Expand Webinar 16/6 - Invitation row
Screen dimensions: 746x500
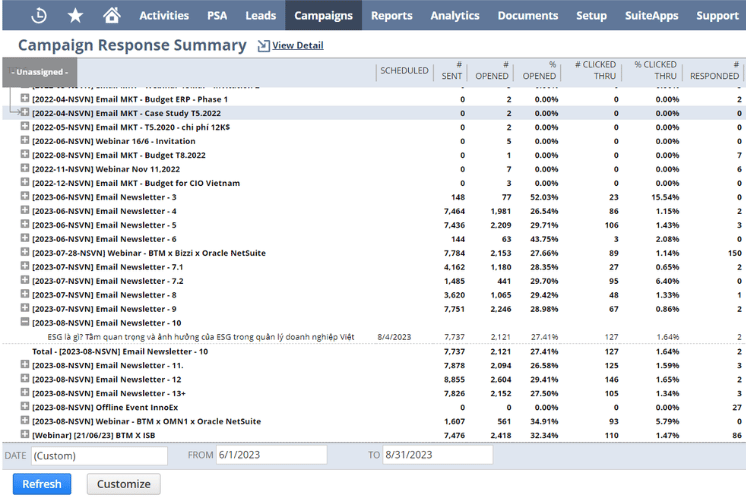(25, 140)
